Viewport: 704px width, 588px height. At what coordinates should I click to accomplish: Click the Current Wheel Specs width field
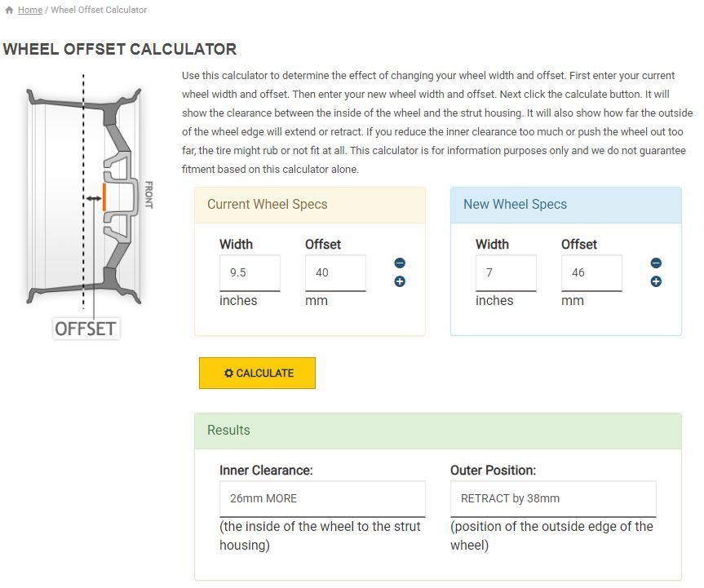point(250,273)
